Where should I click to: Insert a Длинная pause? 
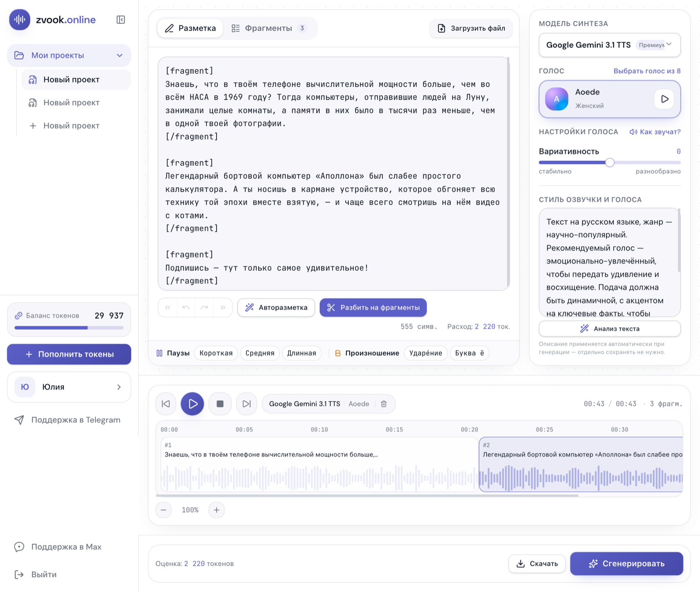(x=302, y=353)
